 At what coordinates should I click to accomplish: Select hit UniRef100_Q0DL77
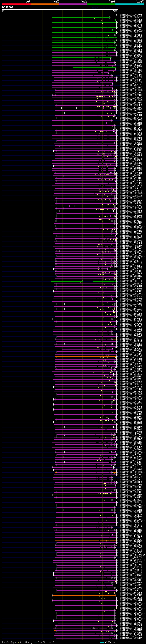pos(131,77)
